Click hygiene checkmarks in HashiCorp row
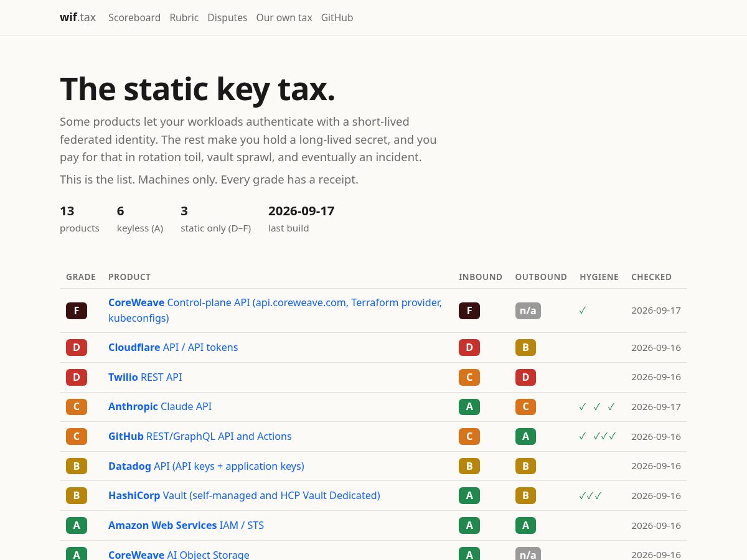 tap(590, 495)
